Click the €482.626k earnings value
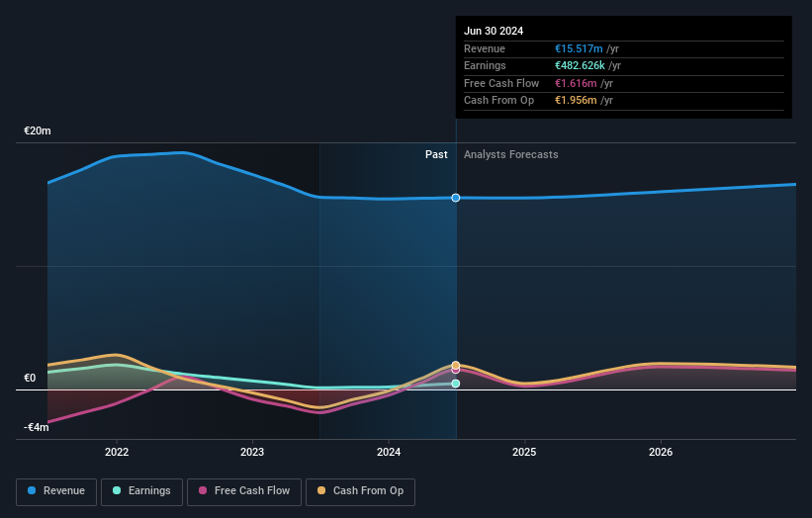Viewport: 812px width, 518px height. tap(580, 65)
